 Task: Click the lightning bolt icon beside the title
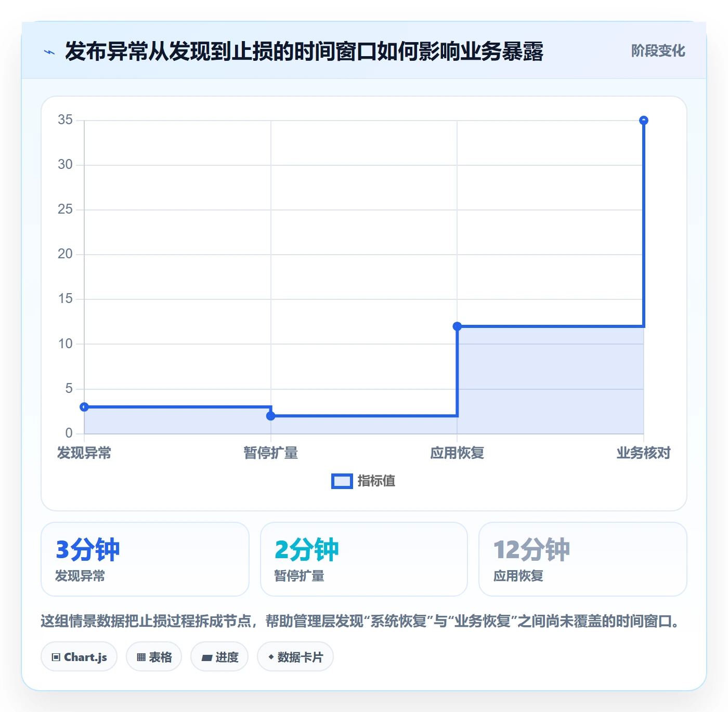coord(49,52)
